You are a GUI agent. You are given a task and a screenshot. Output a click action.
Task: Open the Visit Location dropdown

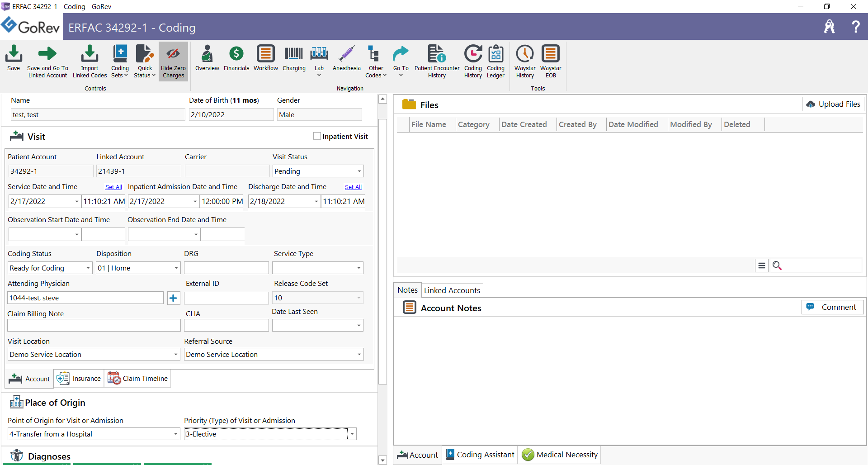pos(176,354)
